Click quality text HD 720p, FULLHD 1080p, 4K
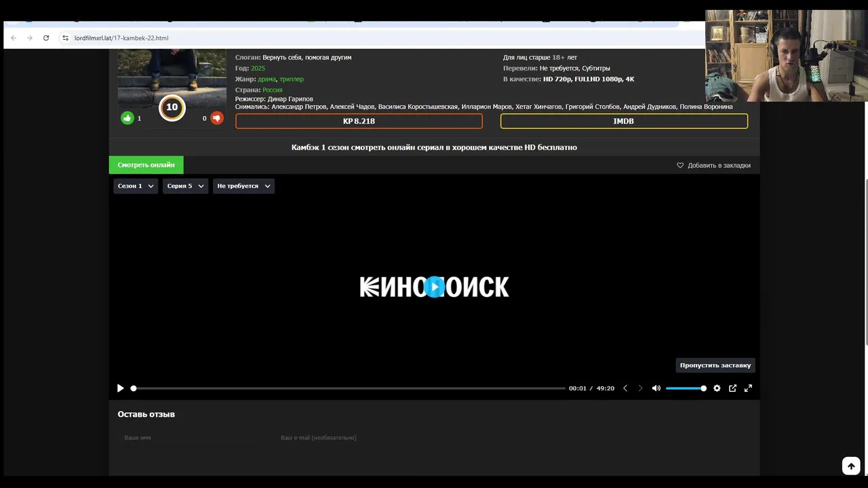868x488 pixels. pyautogui.click(x=589, y=79)
